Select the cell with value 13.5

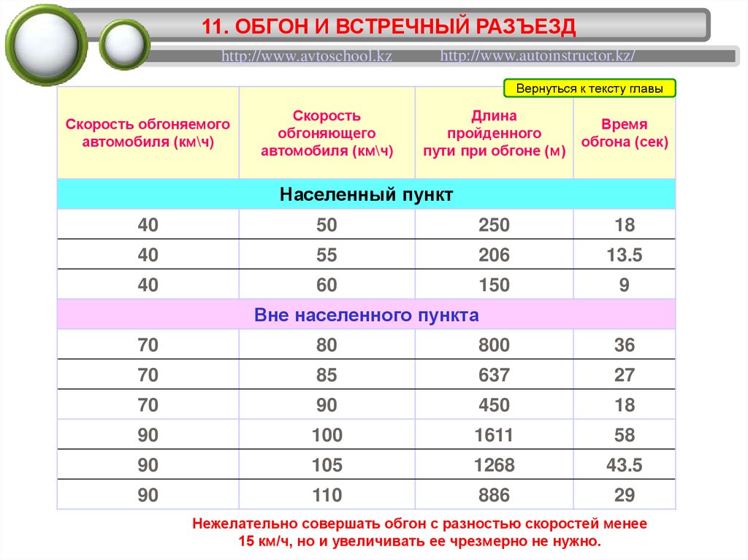click(x=625, y=255)
